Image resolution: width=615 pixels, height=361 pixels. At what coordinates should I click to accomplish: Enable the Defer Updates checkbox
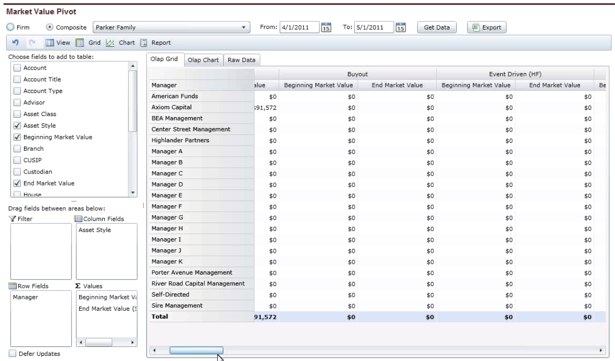12,354
